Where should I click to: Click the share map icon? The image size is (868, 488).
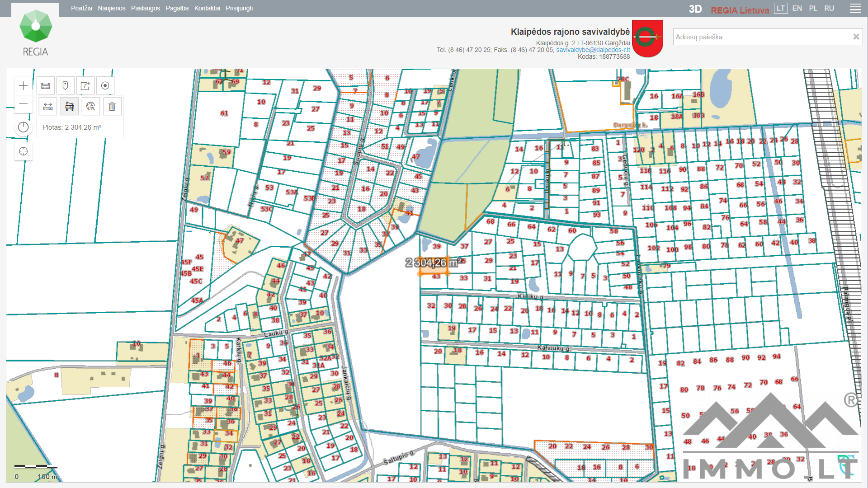(85, 86)
